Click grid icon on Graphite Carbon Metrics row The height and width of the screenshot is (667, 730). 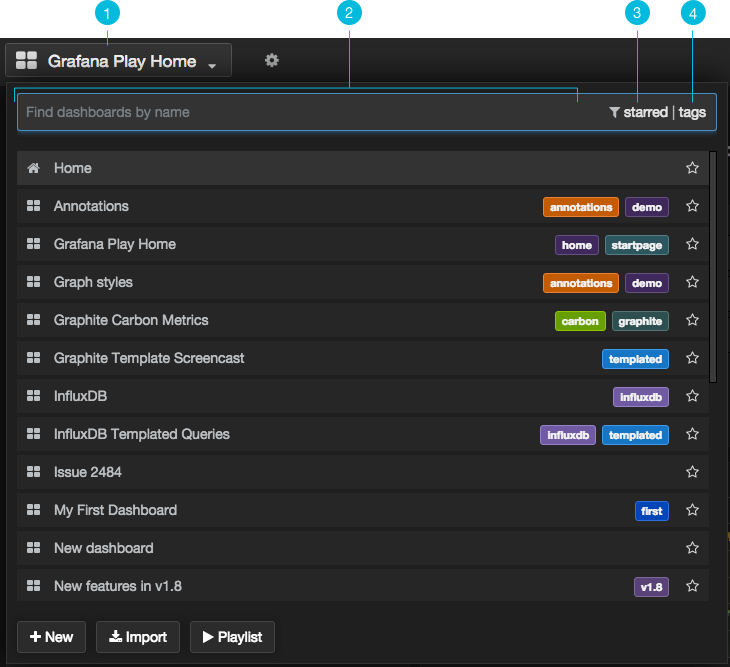tap(33, 320)
